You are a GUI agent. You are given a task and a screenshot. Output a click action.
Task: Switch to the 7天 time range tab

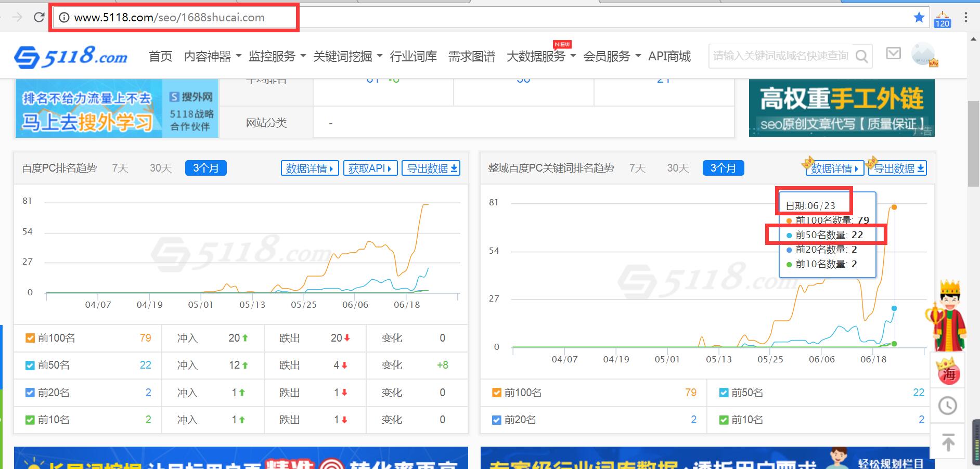pyautogui.click(x=120, y=167)
